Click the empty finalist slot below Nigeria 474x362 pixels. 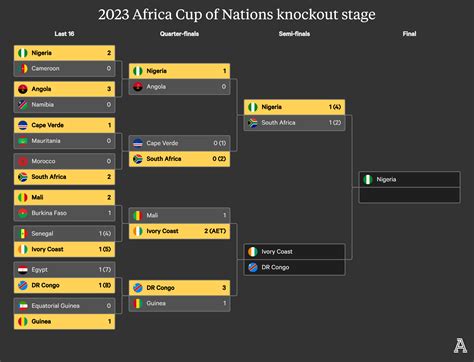[410, 195]
